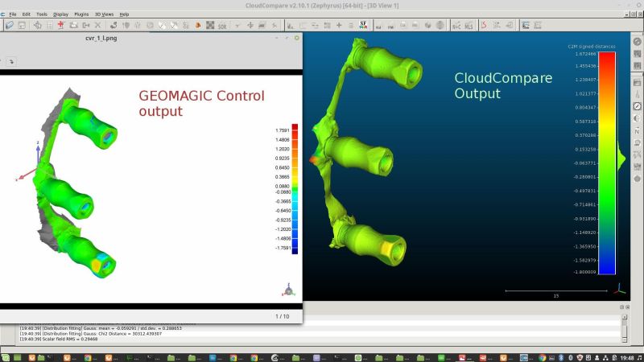Click the red S-curve plugin icon

coord(484,26)
